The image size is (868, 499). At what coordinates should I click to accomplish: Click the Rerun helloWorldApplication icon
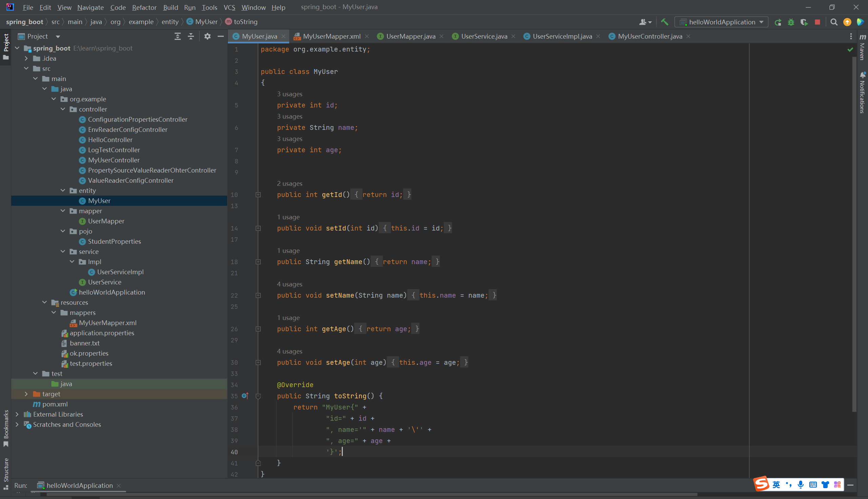tap(778, 22)
